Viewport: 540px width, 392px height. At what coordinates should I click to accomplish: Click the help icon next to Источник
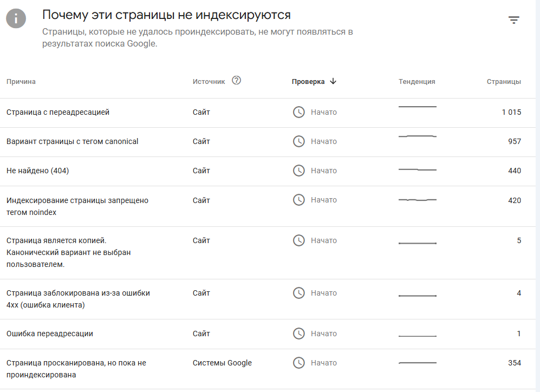click(236, 80)
